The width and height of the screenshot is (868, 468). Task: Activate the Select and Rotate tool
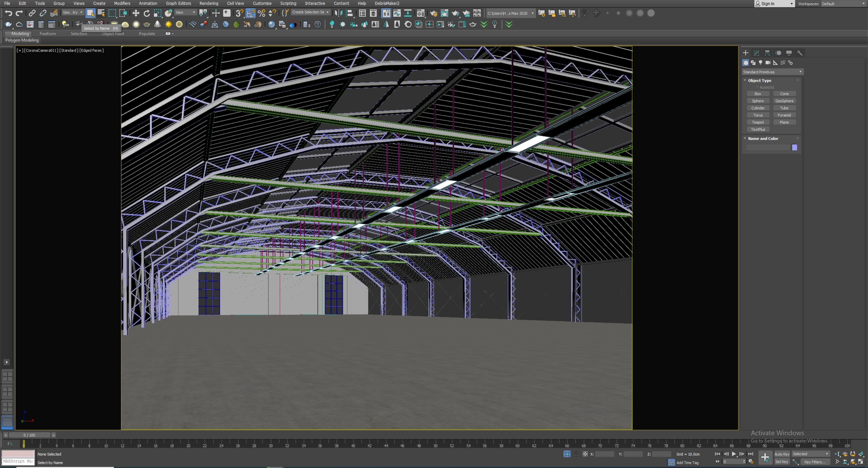point(146,13)
